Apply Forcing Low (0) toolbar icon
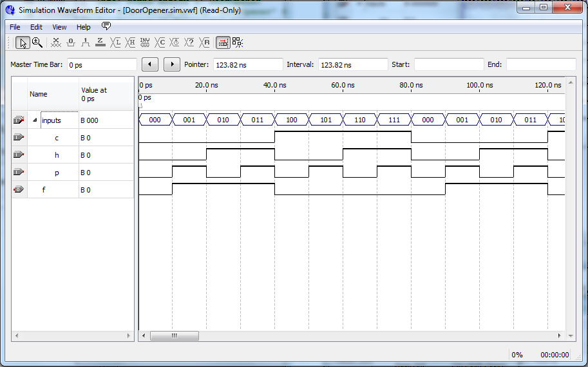 click(x=71, y=42)
